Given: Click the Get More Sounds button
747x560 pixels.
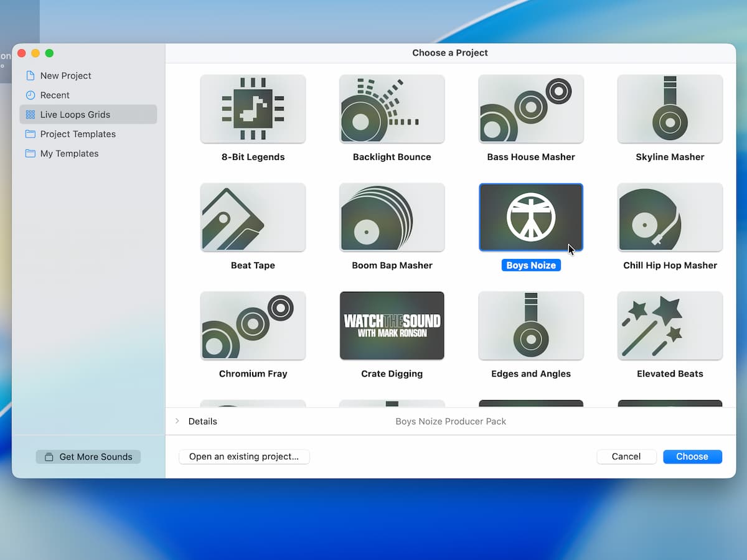Looking at the screenshot, I should [x=88, y=457].
